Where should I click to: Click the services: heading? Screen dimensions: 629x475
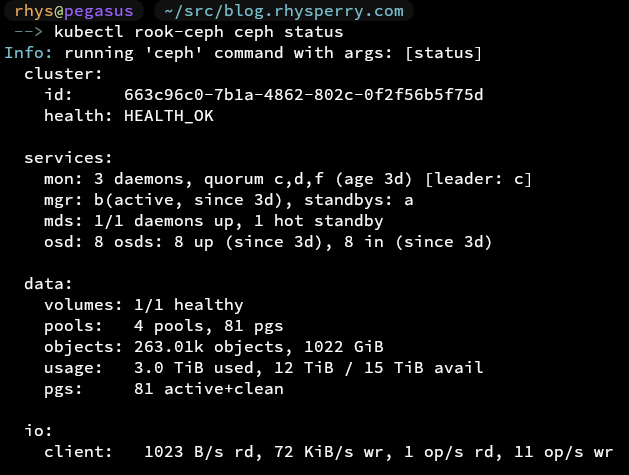(x=68, y=158)
